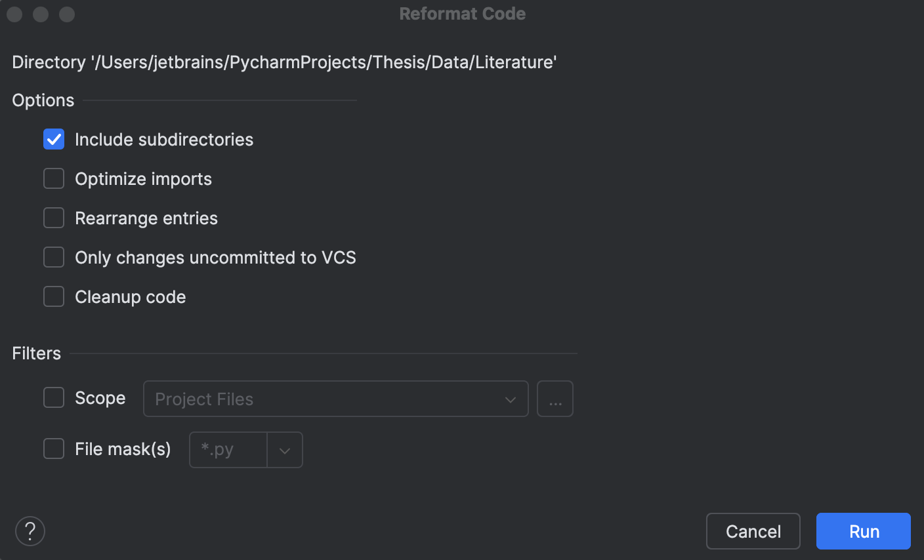Viewport: 924px width, 560px height.
Task: Enable Only changes uncommitted to VCS
Action: (54, 258)
